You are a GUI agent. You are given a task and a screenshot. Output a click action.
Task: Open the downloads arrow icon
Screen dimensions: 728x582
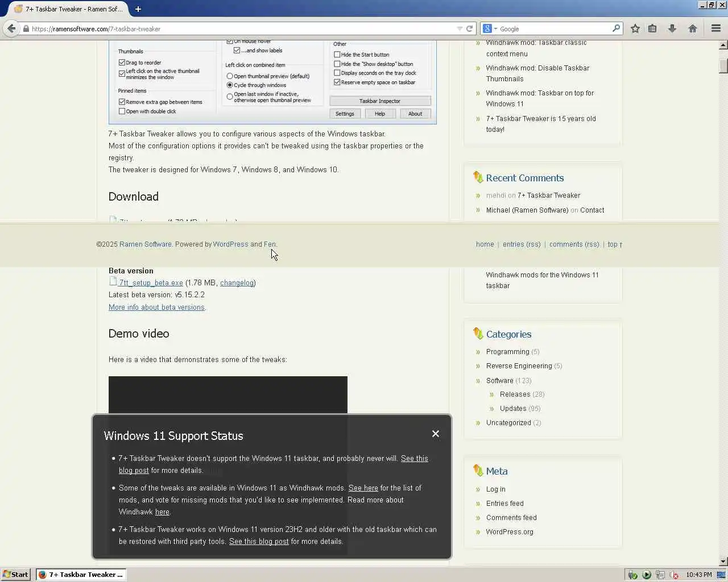coord(672,28)
